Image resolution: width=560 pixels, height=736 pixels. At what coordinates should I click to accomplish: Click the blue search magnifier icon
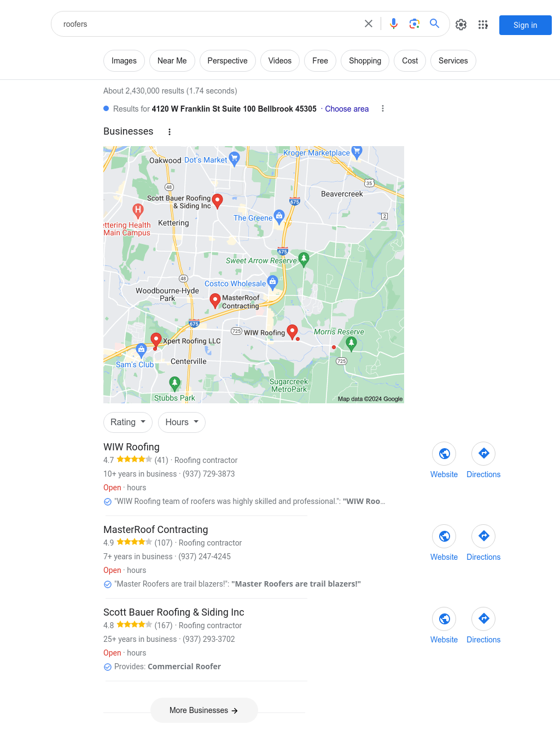tap(435, 24)
